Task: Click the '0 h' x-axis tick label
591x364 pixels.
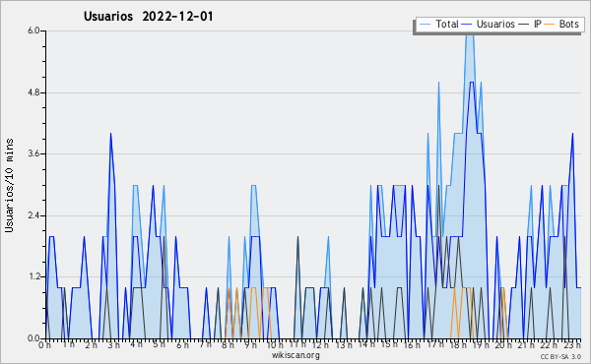Action: coord(45,345)
